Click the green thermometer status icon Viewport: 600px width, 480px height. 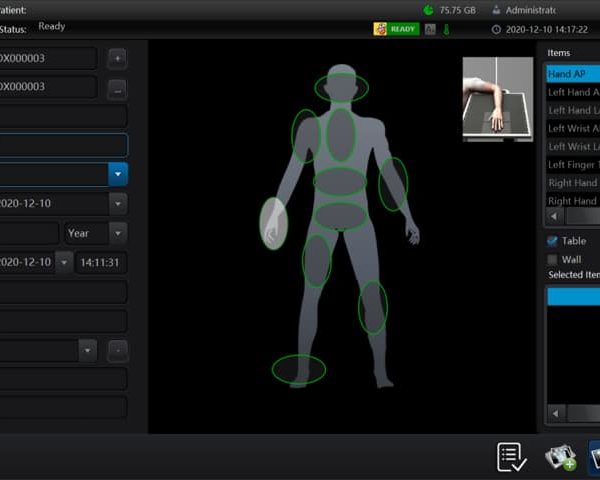[x=446, y=29]
